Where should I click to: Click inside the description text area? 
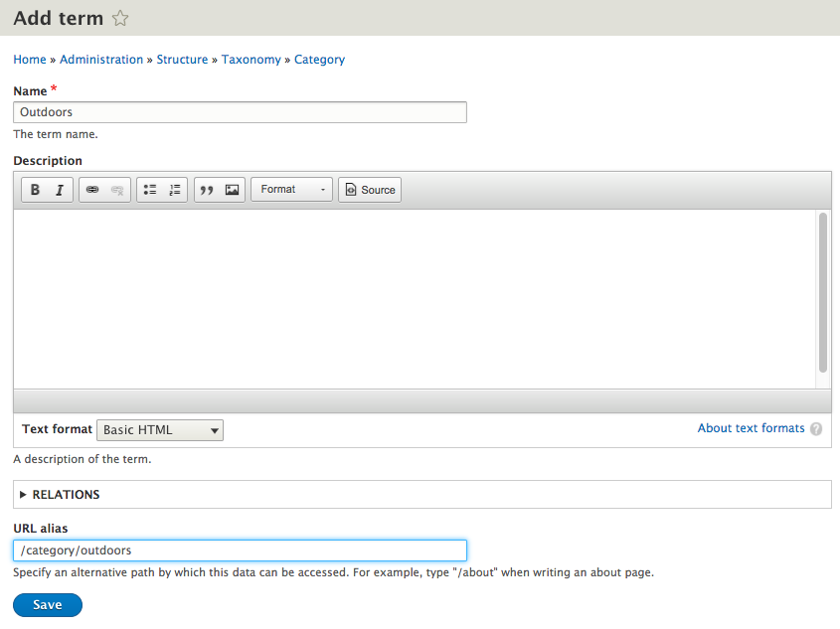point(415,299)
